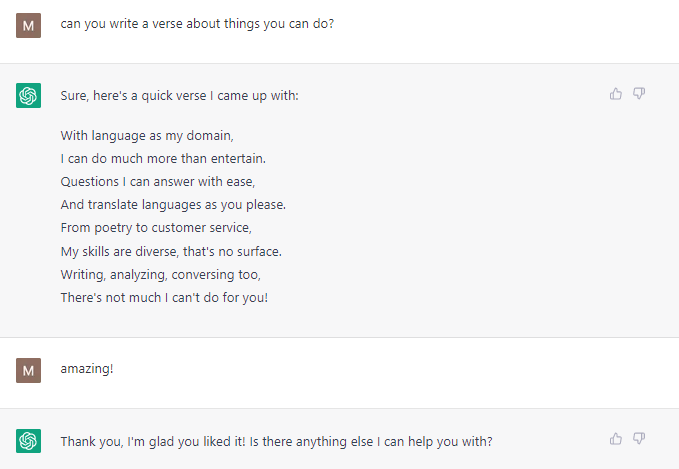
Task: Click 'Sure, here's a quick verse' text
Action: click(179, 95)
